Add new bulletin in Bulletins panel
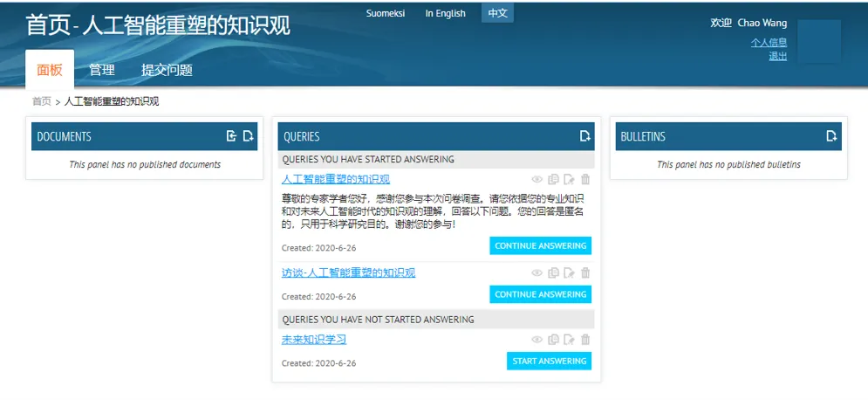 (831, 136)
